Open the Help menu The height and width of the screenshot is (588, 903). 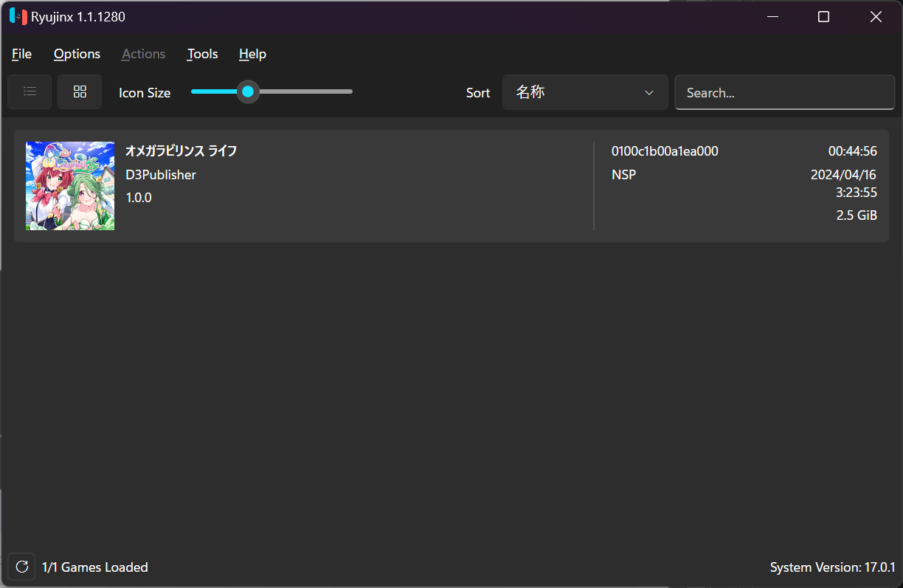[252, 54]
